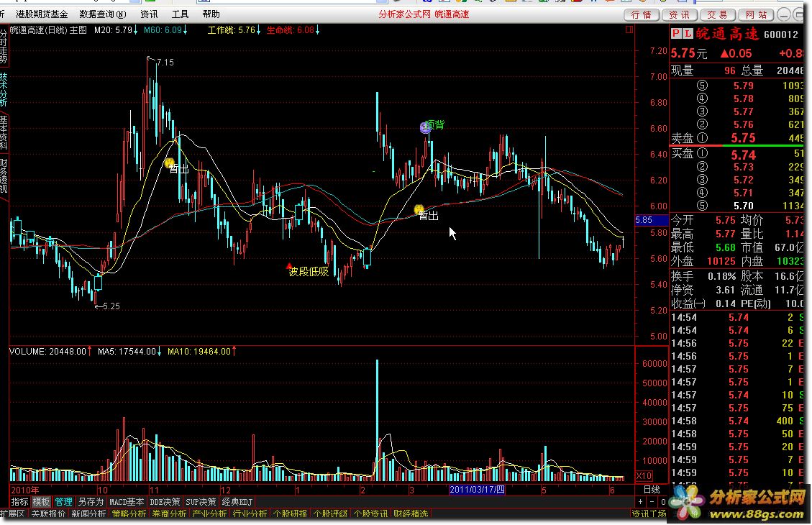Click 另存为 to save template
812x525 pixels.
click(x=91, y=502)
